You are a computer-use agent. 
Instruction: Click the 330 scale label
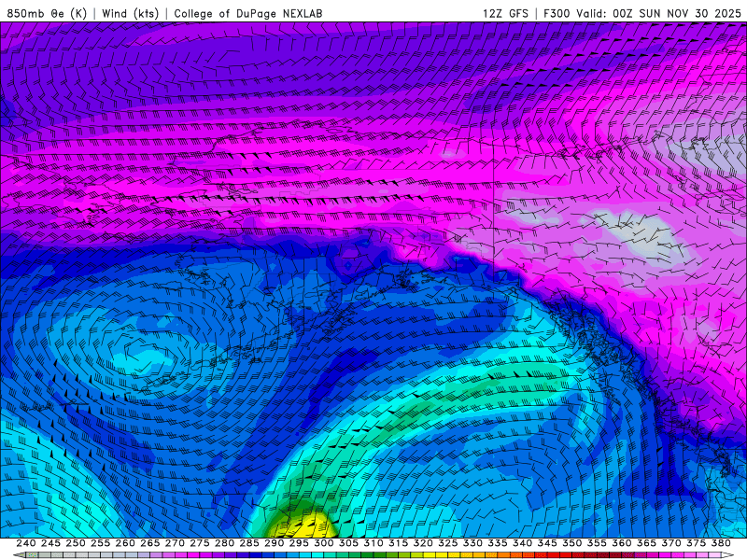coord(472,543)
